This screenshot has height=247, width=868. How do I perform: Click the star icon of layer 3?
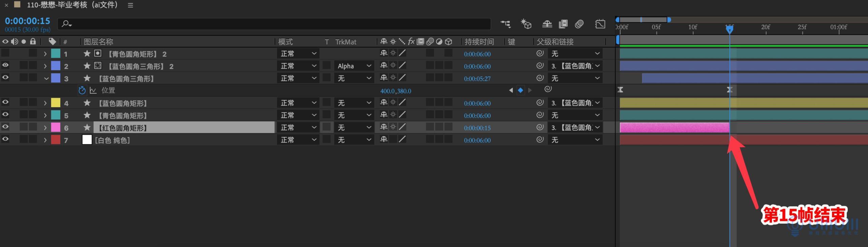tap(87, 78)
